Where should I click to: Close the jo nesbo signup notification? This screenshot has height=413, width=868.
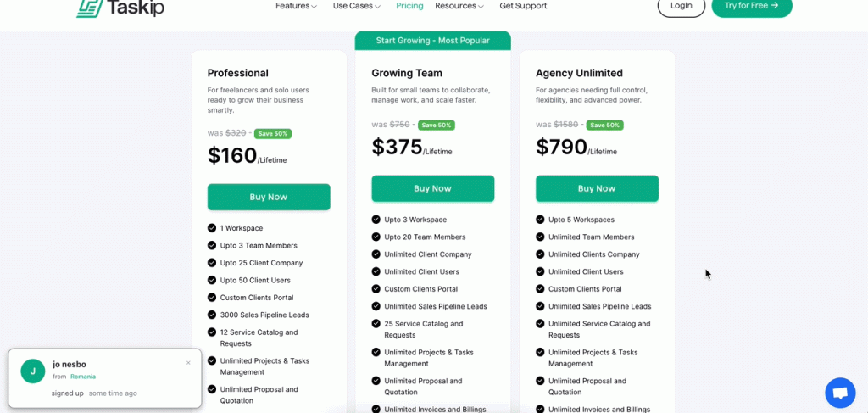coord(188,363)
